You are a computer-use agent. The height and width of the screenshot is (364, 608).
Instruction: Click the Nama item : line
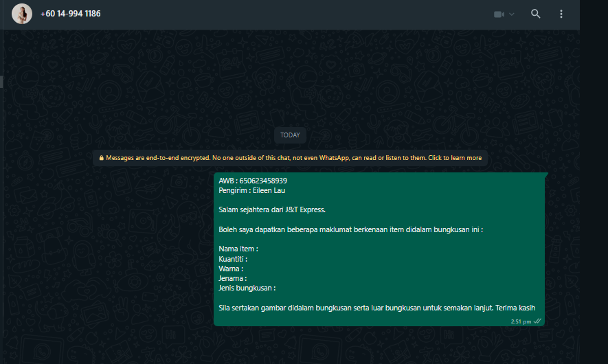click(238, 249)
